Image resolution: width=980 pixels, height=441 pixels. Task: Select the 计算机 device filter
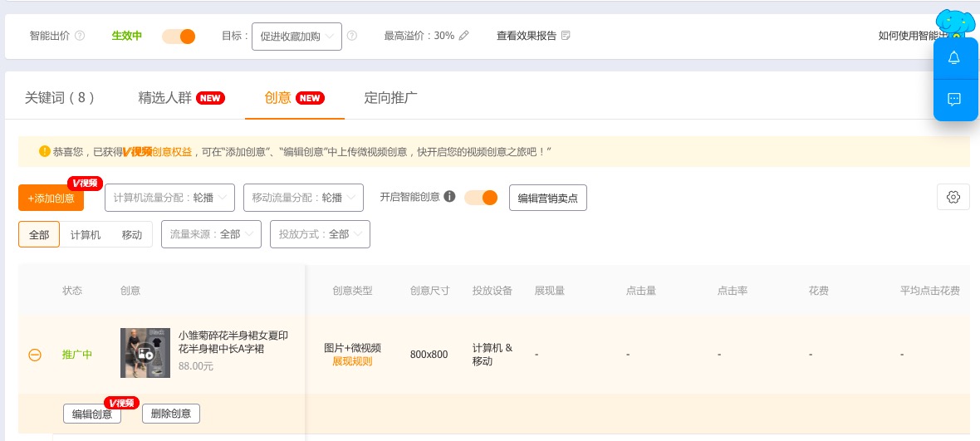(86, 235)
